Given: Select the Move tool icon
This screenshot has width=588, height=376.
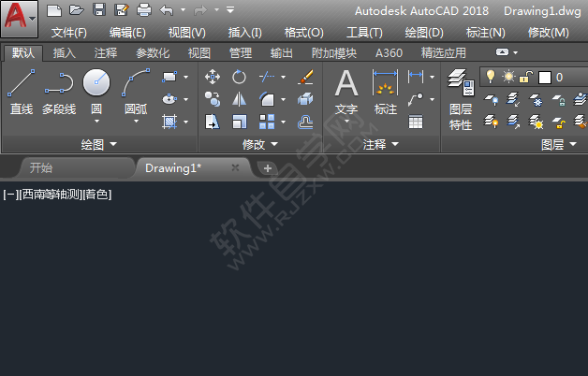Looking at the screenshot, I should [213, 77].
